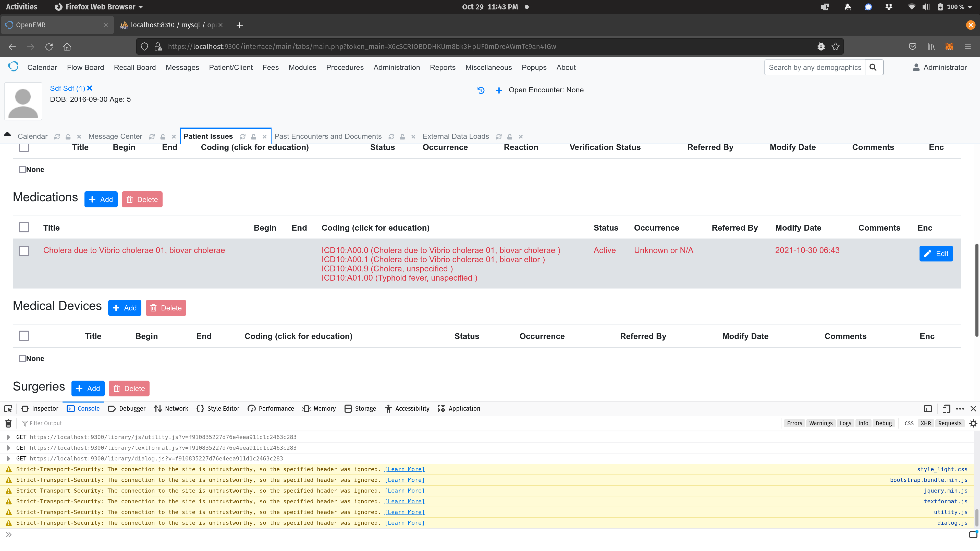This screenshot has height=551, width=980.
Task: Open patient visit history via the clock icon
Action: pos(481,90)
